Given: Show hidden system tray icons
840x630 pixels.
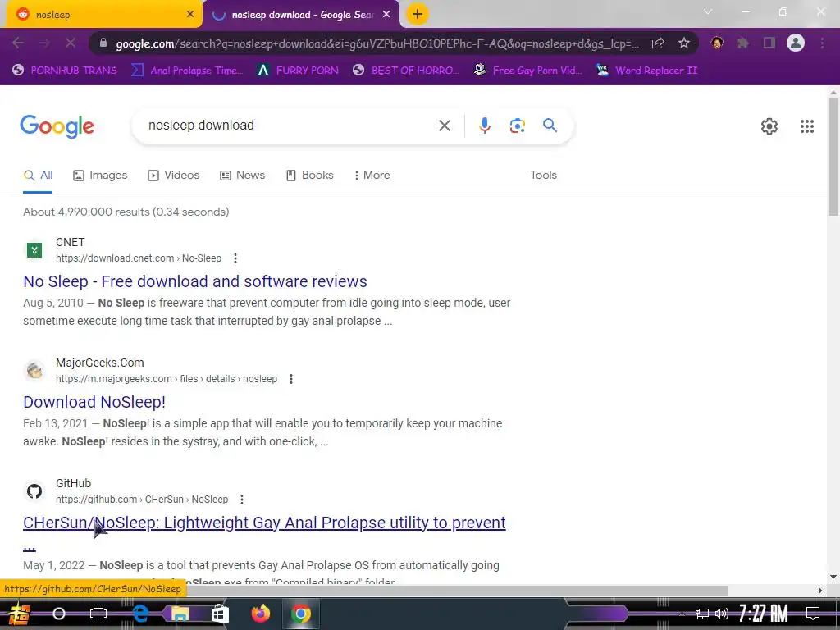Looking at the screenshot, I should coord(682,614).
